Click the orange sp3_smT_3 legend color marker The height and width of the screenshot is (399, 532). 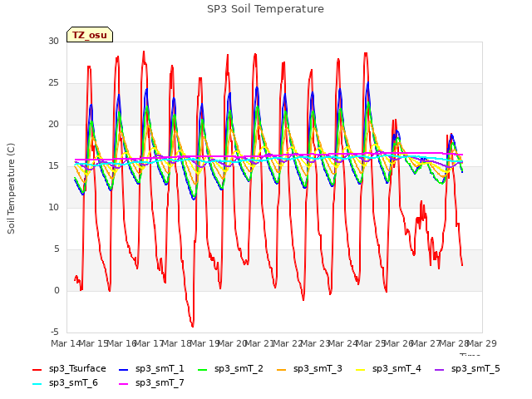281,369
